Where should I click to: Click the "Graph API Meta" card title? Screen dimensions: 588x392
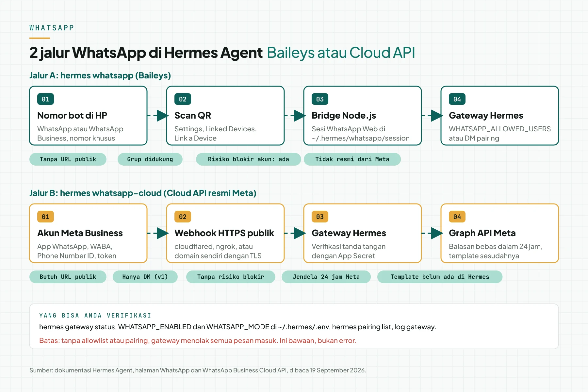pyautogui.click(x=482, y=233)
